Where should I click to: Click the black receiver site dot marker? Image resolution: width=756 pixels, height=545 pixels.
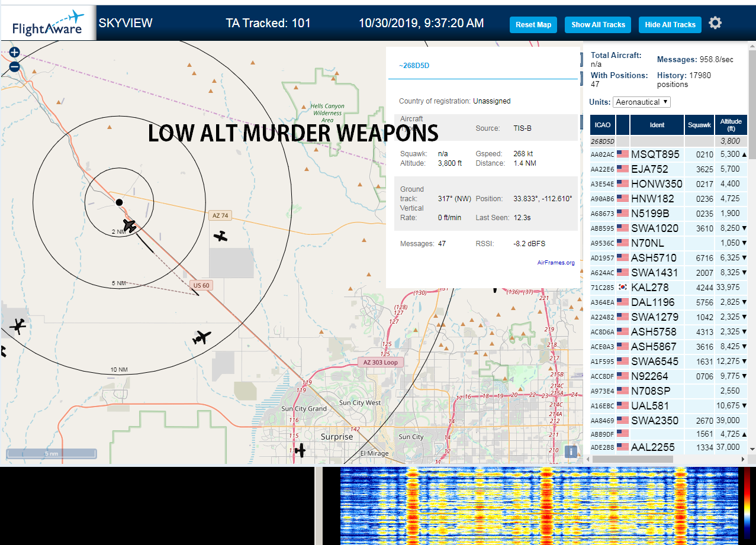tap(119, 202)
